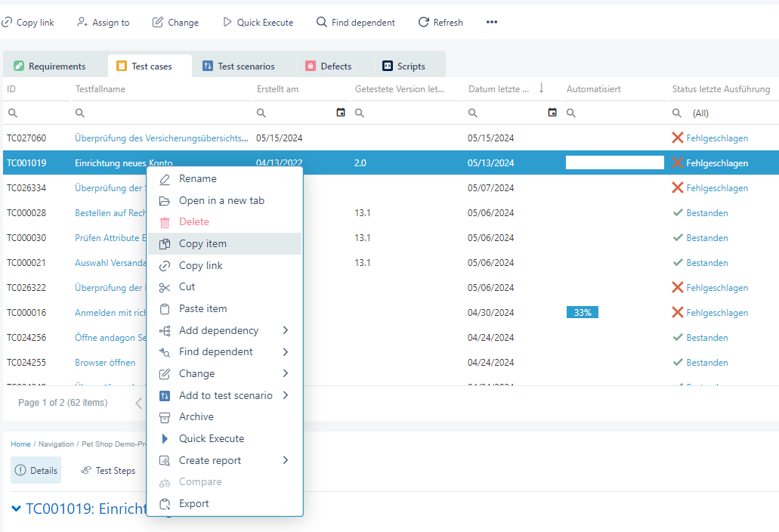Choose Rename in the context menu
Viewport: 779px width, 532px height.
click(x=197, y=179)
